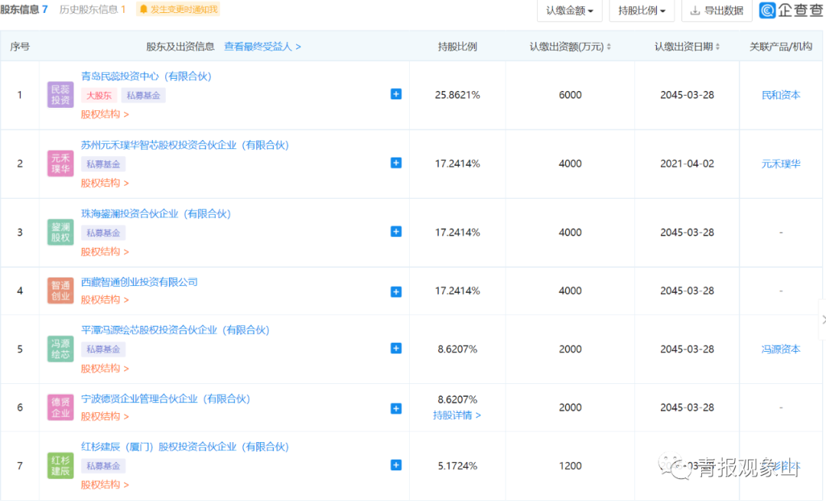Open related institution 冯源资本
Image resolution: width=826 pixels, height=504 pixels.
[x=781, y=350]
